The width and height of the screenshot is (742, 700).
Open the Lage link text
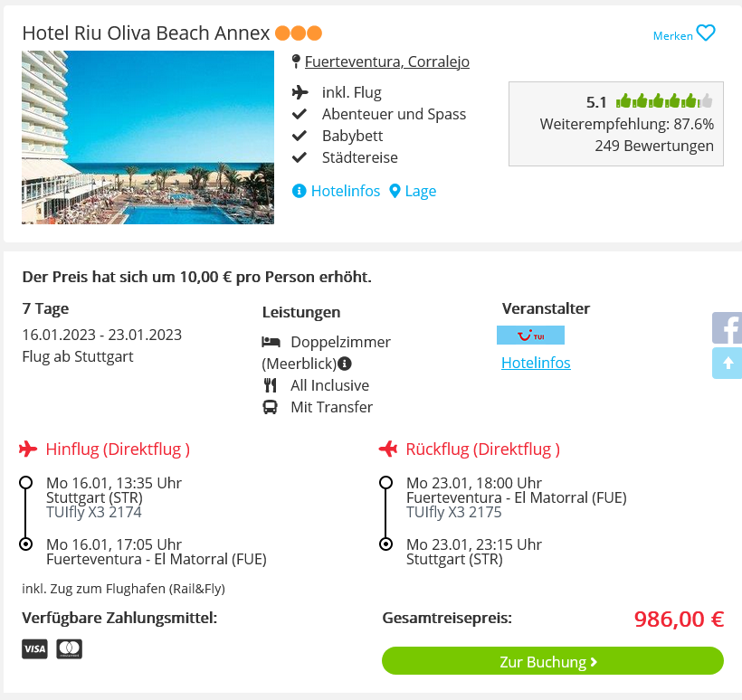[x=421, y=191]
